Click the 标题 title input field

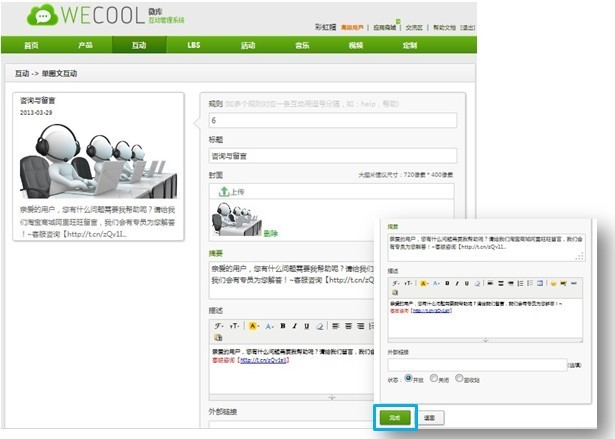pyautogui.click(x=333, y=156)
